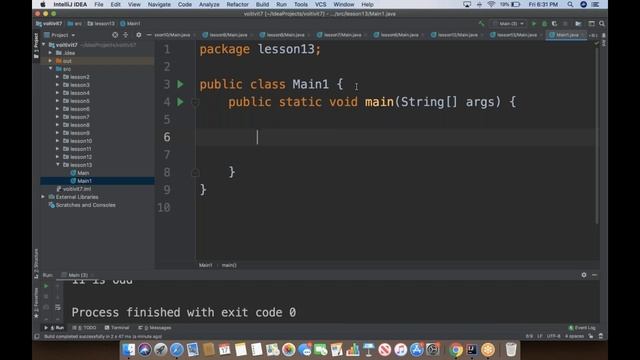This screenshot has width=640, height=360.
Task: Open the Terminal tool tab
Action: [117, 328]
